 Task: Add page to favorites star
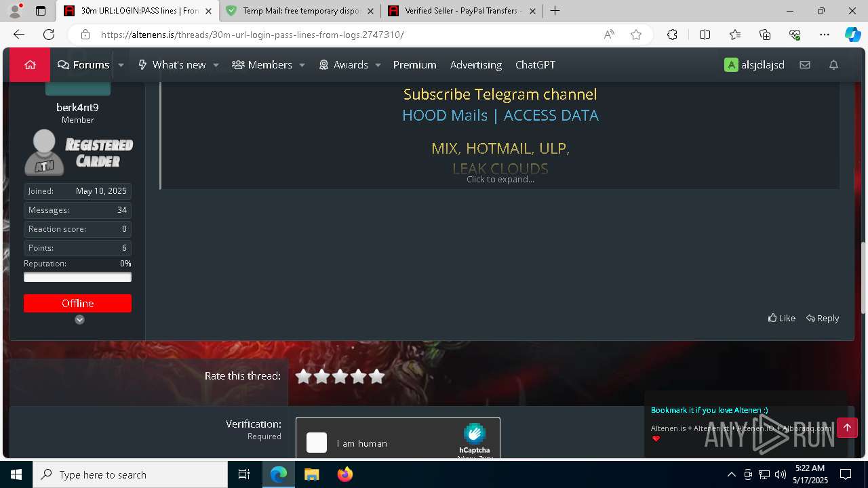(x=636, y=35)
